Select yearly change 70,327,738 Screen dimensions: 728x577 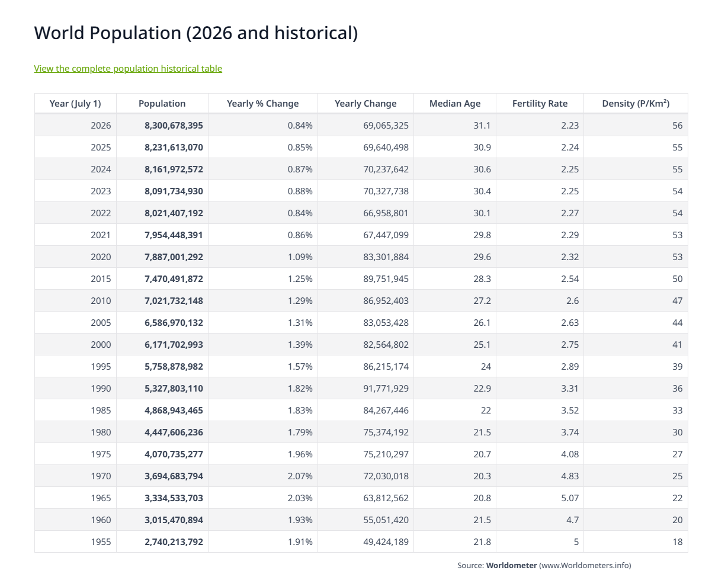386,191
